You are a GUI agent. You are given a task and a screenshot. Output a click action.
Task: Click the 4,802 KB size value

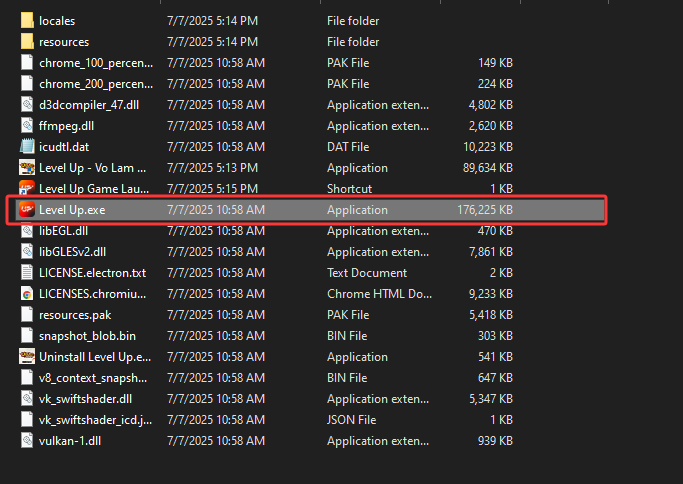coord(491,105)
